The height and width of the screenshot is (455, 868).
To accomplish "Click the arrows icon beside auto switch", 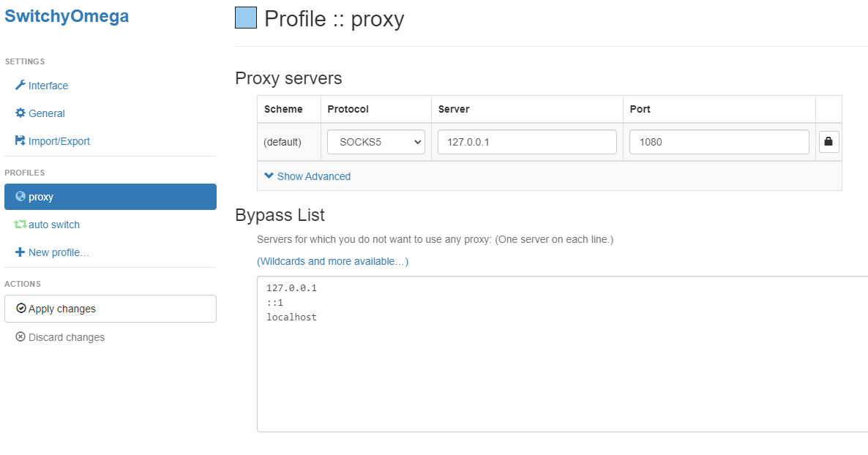I will [x=21, y=225].
